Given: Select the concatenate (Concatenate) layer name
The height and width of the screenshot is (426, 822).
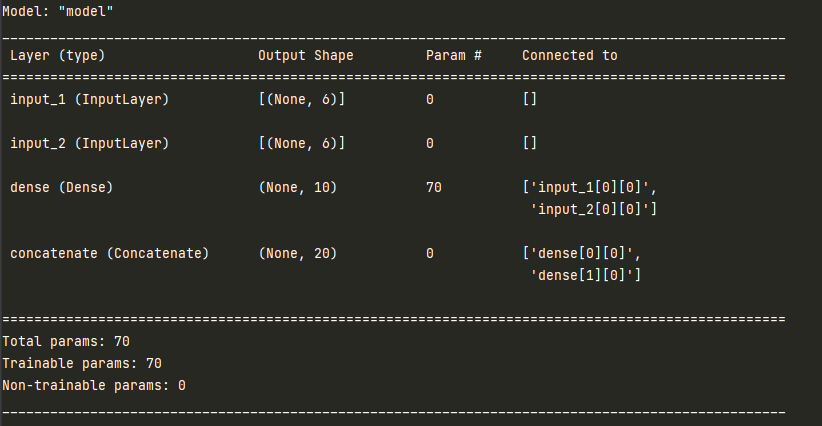Looking at the screenshot, I should click(x=109, y=253).
